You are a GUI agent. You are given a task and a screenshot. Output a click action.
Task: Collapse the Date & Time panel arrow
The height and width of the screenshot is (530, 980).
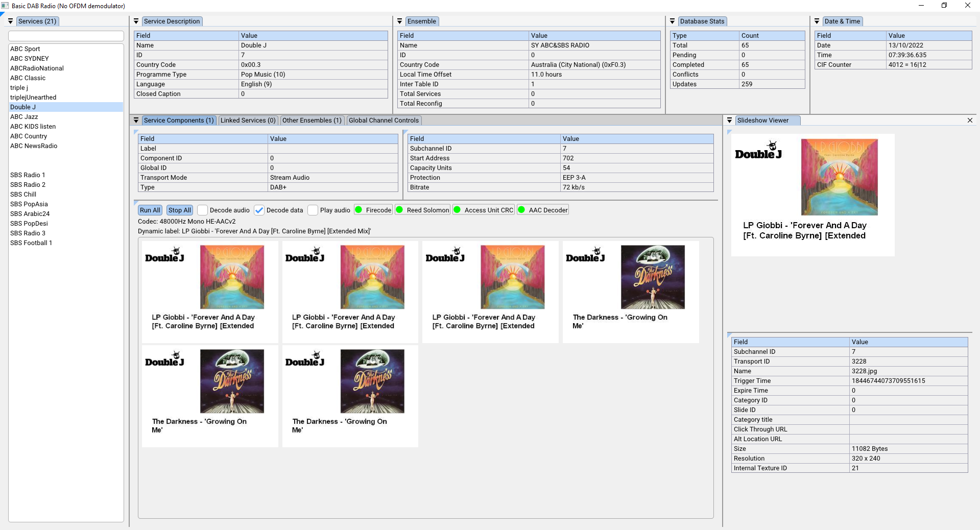click(x=817, y=21)
